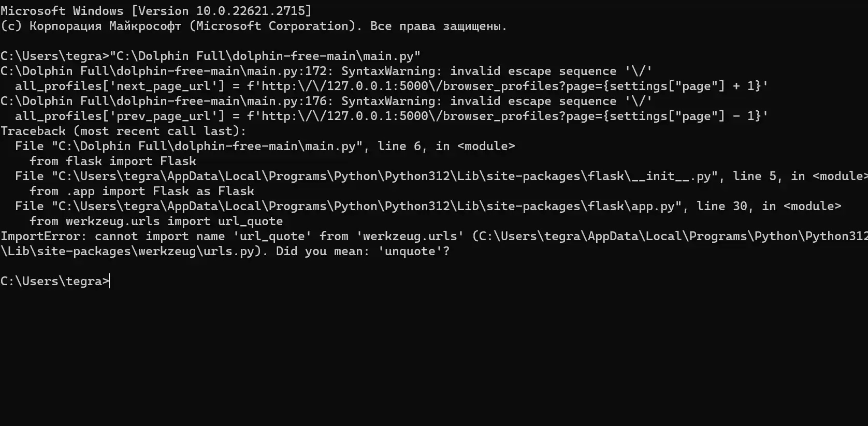Click 'from werkzeug.urls import url_quote' line
The width and height of the screenshot is (868, 426).
pyautogui.click(x=156, y=221)
